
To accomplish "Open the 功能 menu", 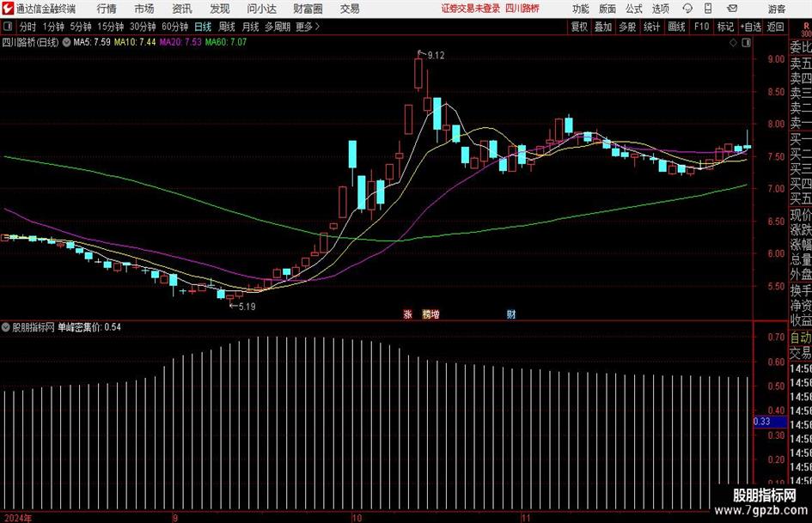I will point(581,9).
